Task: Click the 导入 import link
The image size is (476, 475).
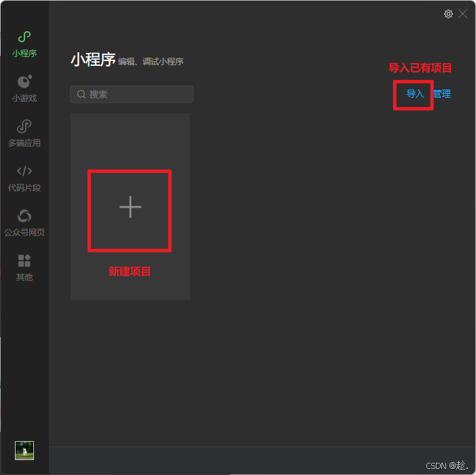Action: (x=415, y=94)
